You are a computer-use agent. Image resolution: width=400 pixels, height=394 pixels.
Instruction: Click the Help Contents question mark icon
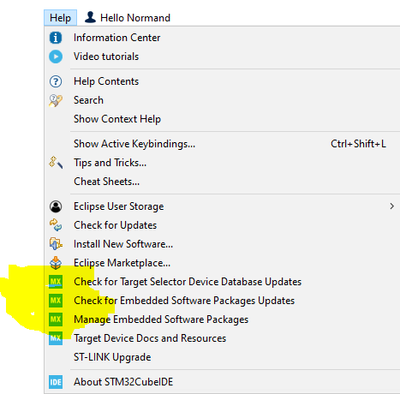click(x=56, y=81)
